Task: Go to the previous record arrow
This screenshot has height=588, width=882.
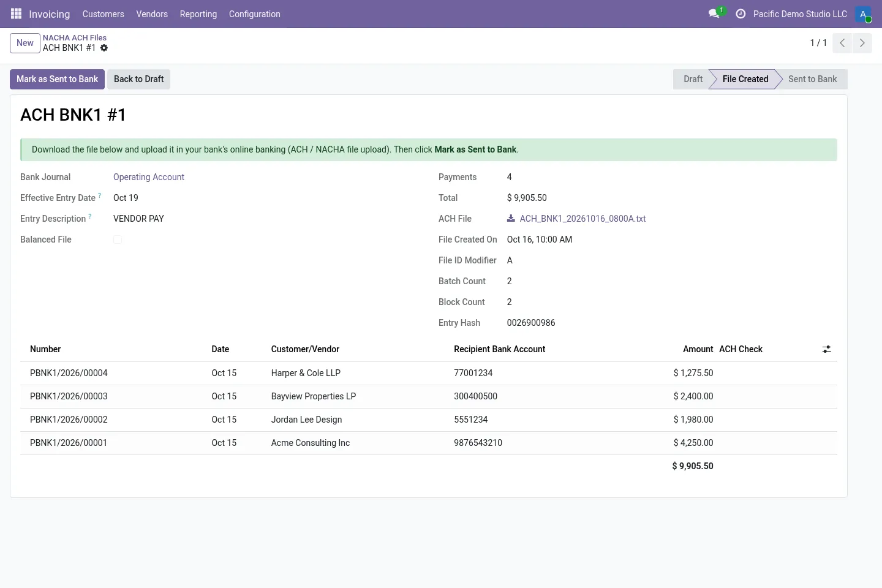Action: (x=842, y=43)
